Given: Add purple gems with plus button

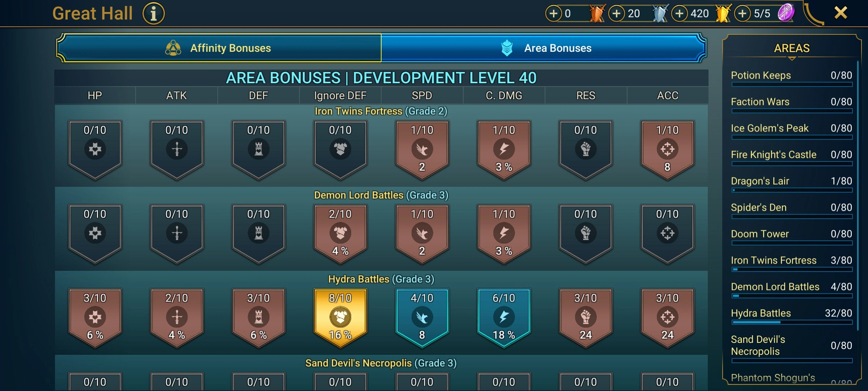Looking at the screenshot, I should click(742, 14).
